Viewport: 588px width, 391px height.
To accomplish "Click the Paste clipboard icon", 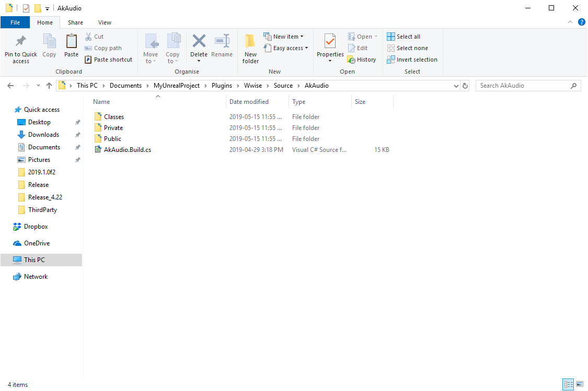I will (71, 41).
